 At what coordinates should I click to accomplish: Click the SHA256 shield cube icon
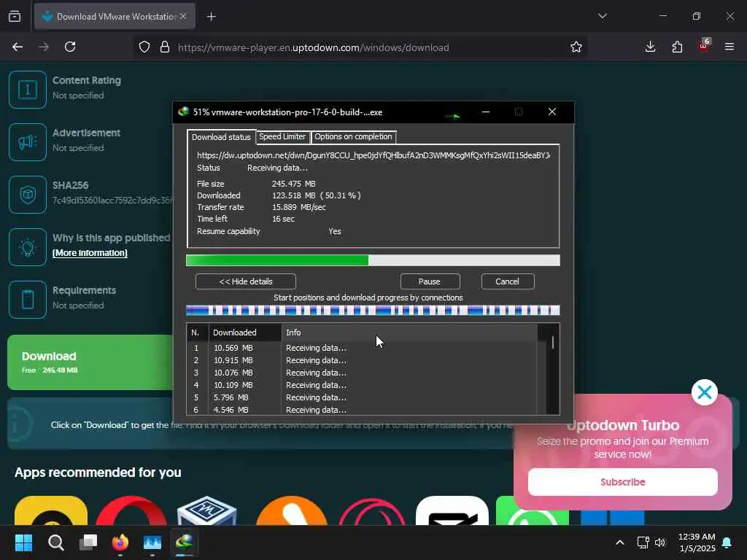tap(28, 194)
